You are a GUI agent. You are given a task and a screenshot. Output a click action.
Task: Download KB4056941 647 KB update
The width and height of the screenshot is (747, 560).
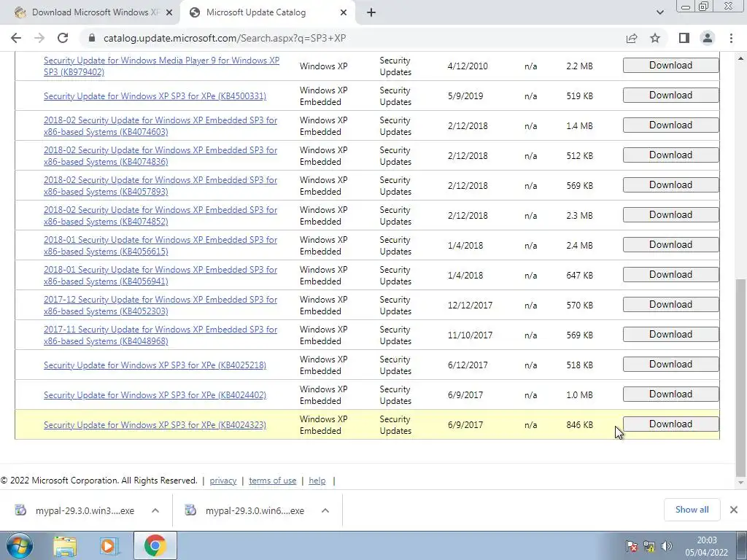pyautogui.click(x=671, y=275)
